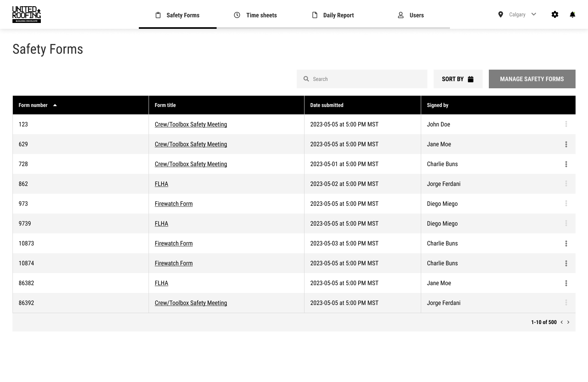The width and height of the screenshot is (588, 382).
Task: Open row menu for form 86382
Action: click(x=566, y=283)
